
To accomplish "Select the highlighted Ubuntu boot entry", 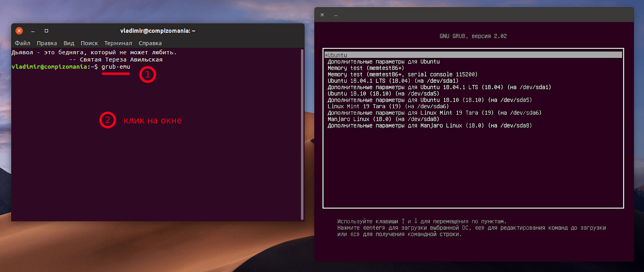I will click(x=337, y=55).
